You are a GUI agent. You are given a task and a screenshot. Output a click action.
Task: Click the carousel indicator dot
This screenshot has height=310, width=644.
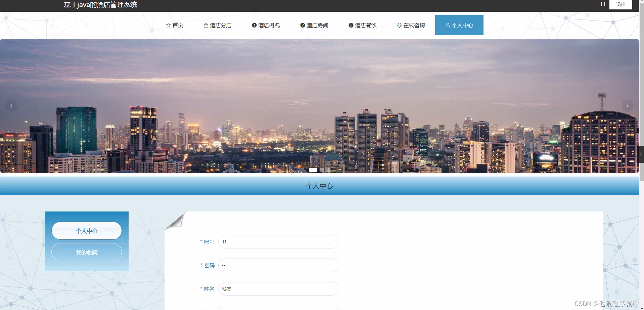(x=313, y=170)
